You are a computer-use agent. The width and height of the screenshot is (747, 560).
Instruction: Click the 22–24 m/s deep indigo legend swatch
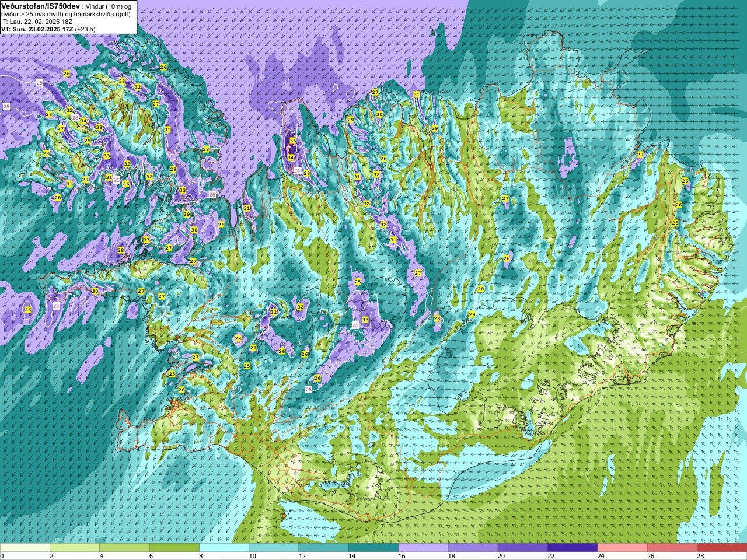coord(573,548)
